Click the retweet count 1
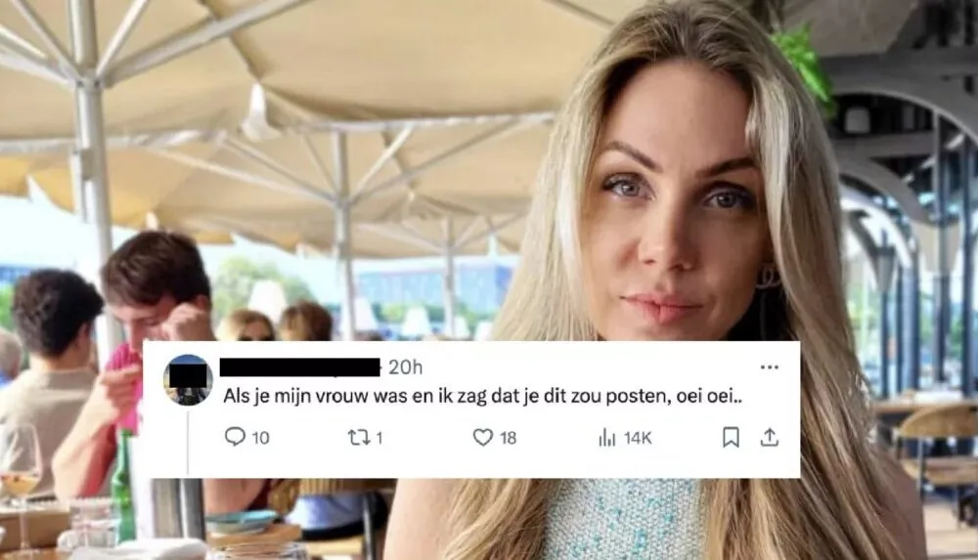Screen dimensions: 978x560 [378, 438]
